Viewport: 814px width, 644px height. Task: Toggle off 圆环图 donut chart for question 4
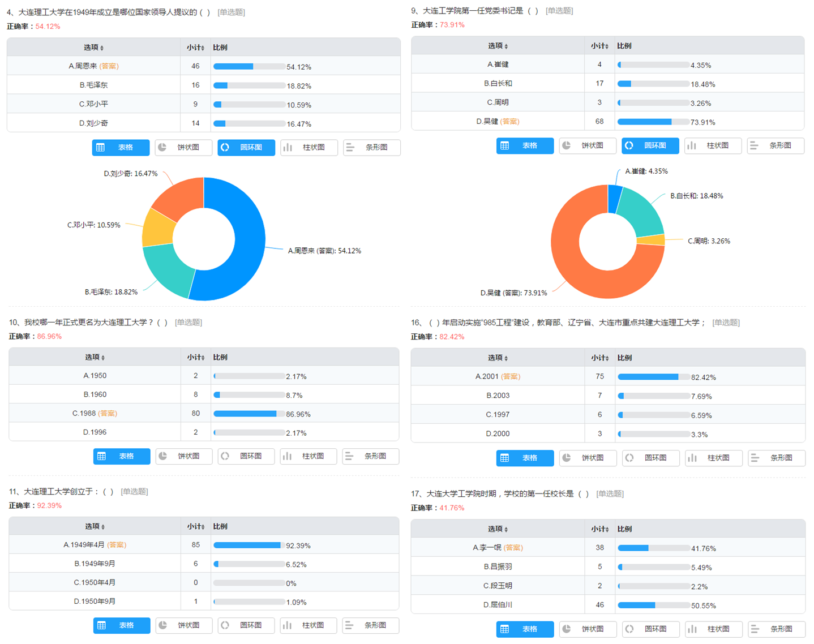(246, 148)
